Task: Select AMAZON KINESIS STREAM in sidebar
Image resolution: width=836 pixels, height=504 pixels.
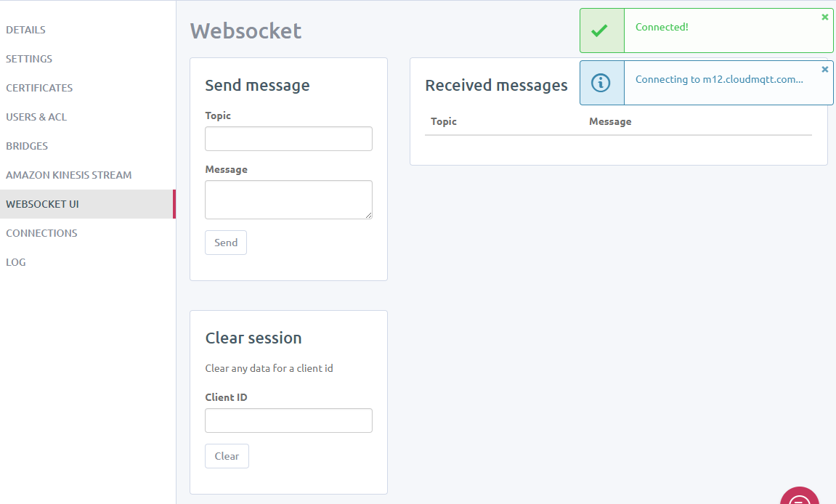Action: click(68, 175)
